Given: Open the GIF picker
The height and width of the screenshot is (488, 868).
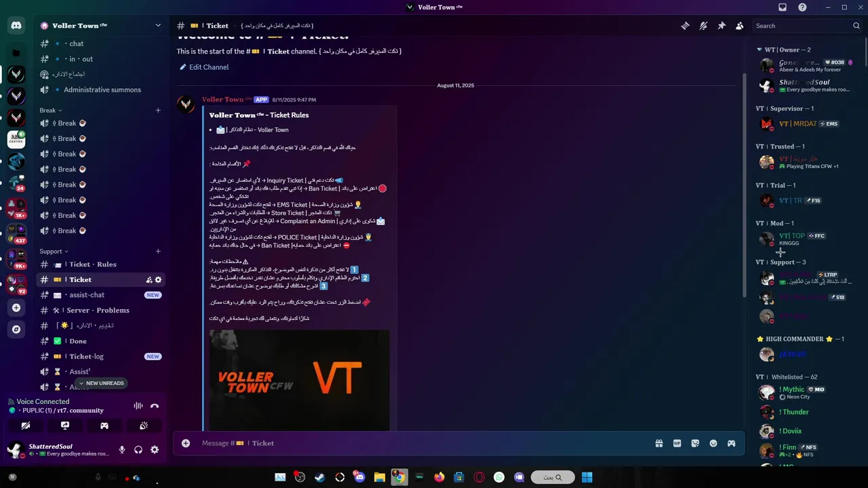Looking at the screenshot, I should click(x=677, y=443).
